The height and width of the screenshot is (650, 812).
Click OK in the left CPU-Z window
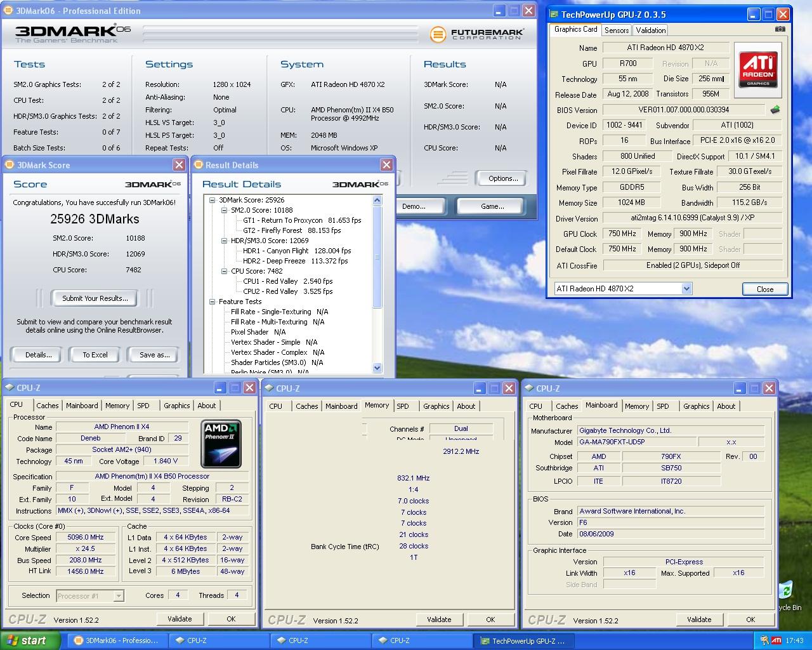231,619
